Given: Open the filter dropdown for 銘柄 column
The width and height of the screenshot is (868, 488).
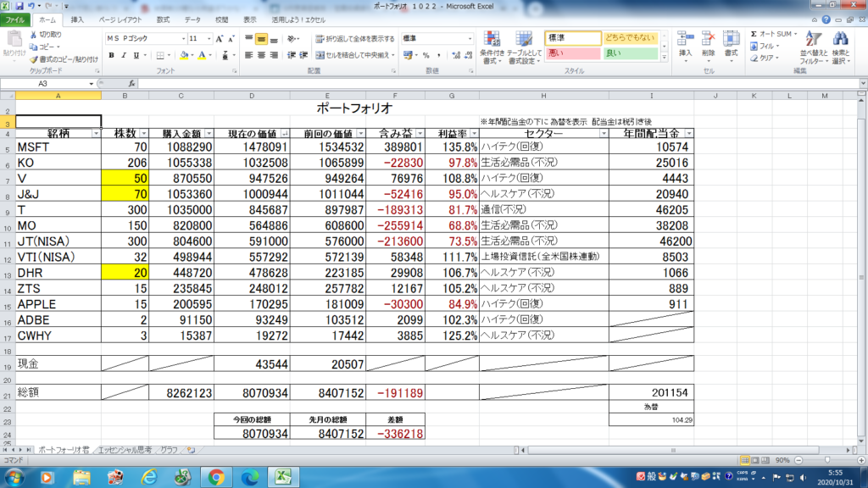Looking at the screenshot, I should pos(96,134).
